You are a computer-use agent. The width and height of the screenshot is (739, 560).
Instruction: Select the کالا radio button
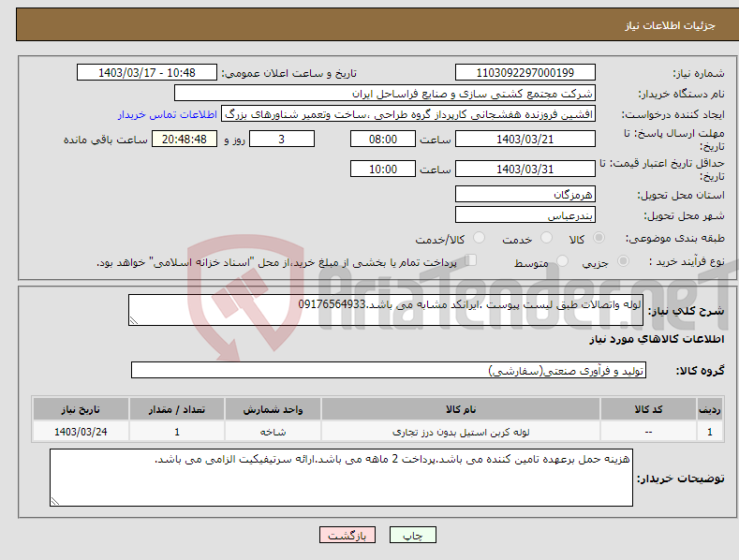599,238
